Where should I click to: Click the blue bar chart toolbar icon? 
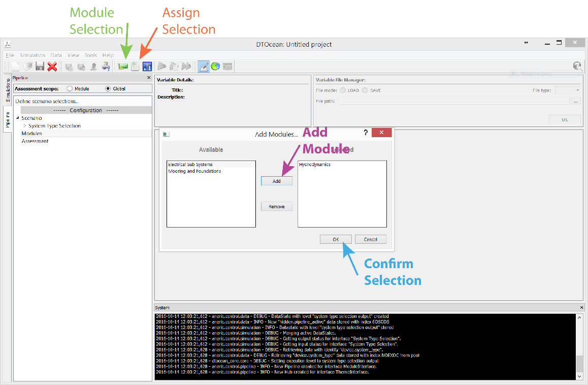147,66
